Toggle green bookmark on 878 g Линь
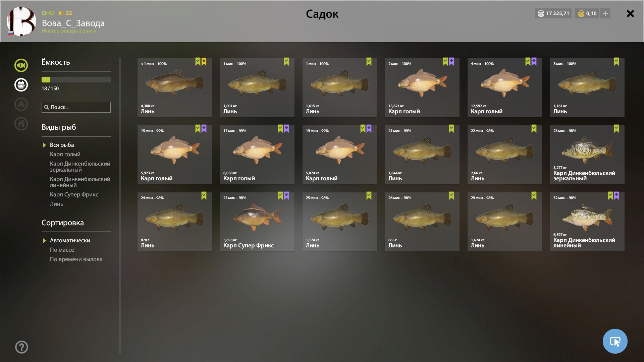 [x=204, y=196]
